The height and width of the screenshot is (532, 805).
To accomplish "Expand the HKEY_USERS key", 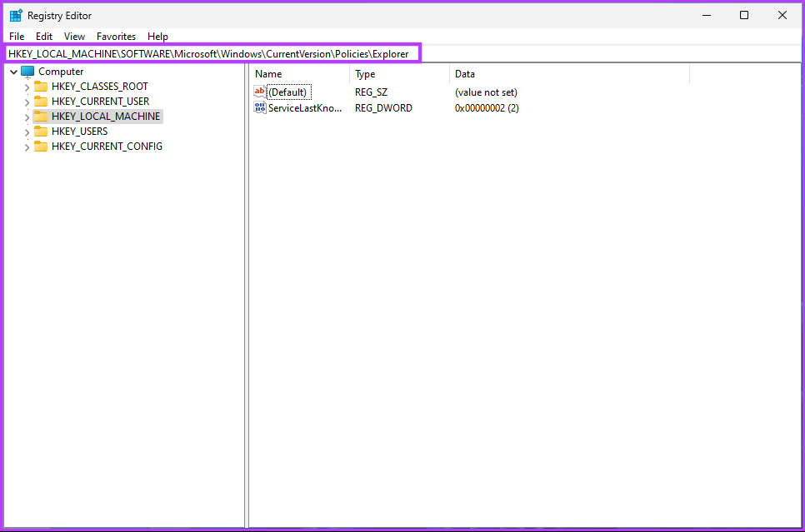I will 27,132.
